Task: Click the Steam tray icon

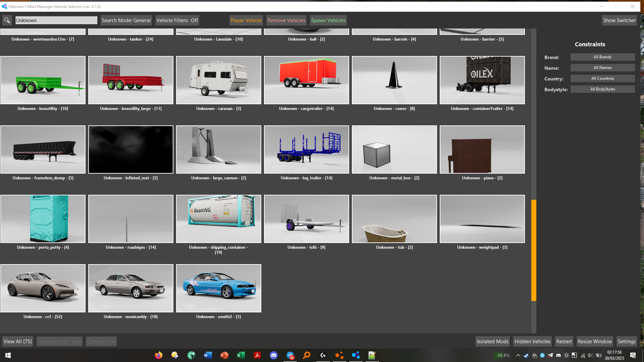Action: point(526,355)
